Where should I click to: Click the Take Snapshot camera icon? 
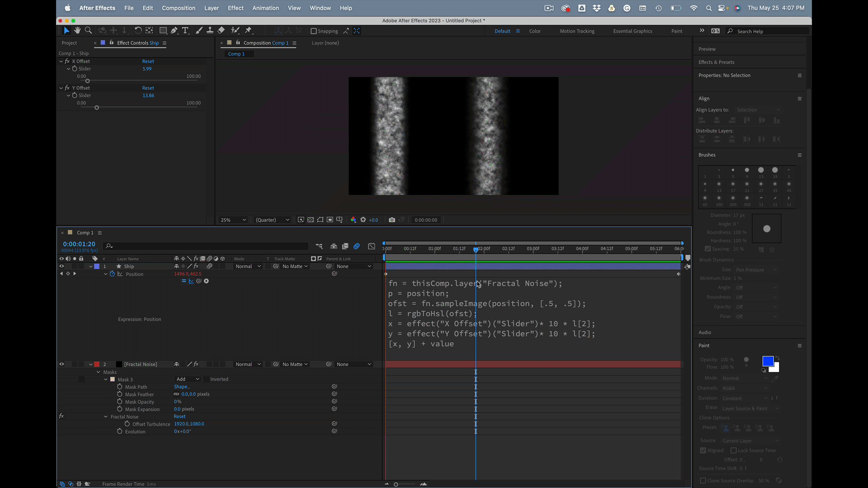(392, 220)
